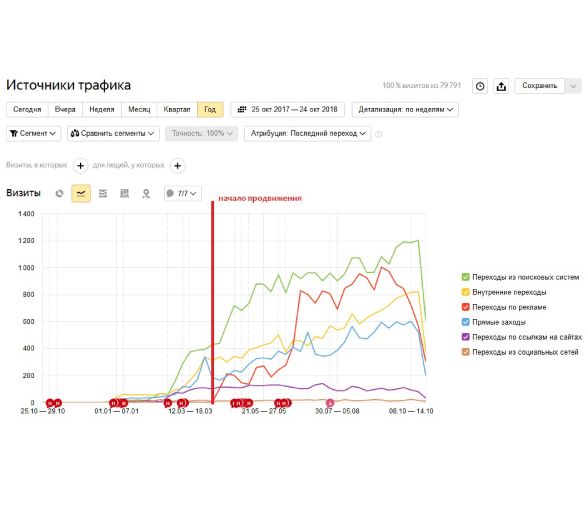Open Сравнить сегменты button
This screenshot has height=512, width=588.
[x=113, y=134]
